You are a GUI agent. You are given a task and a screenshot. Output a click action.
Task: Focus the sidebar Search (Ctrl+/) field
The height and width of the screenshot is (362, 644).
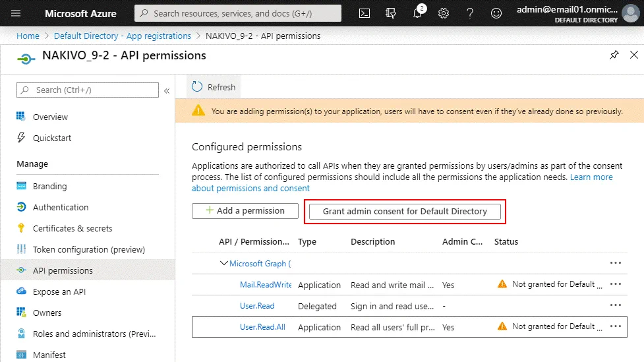point(88,90)
